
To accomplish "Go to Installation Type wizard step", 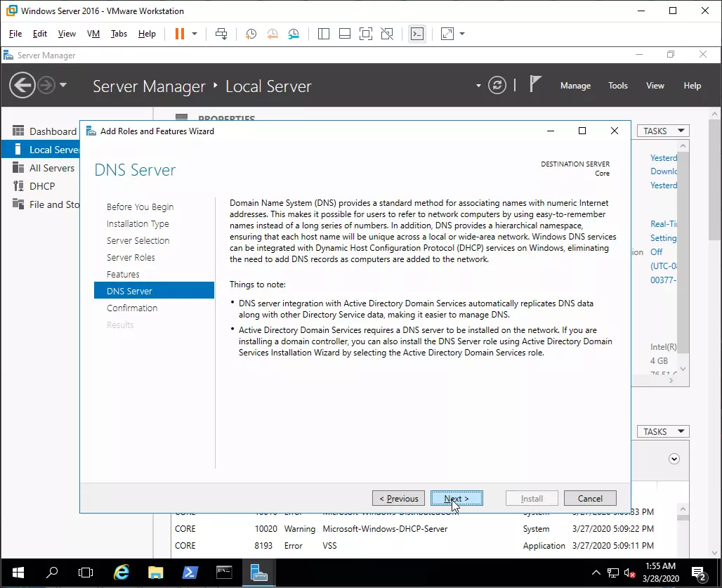I will coord(138,224).
